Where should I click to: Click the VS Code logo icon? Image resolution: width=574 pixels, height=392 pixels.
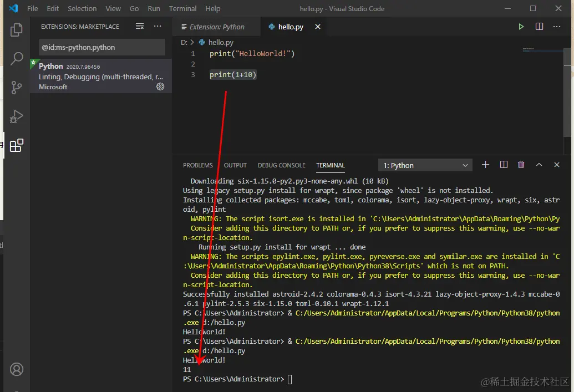point(13,8)
